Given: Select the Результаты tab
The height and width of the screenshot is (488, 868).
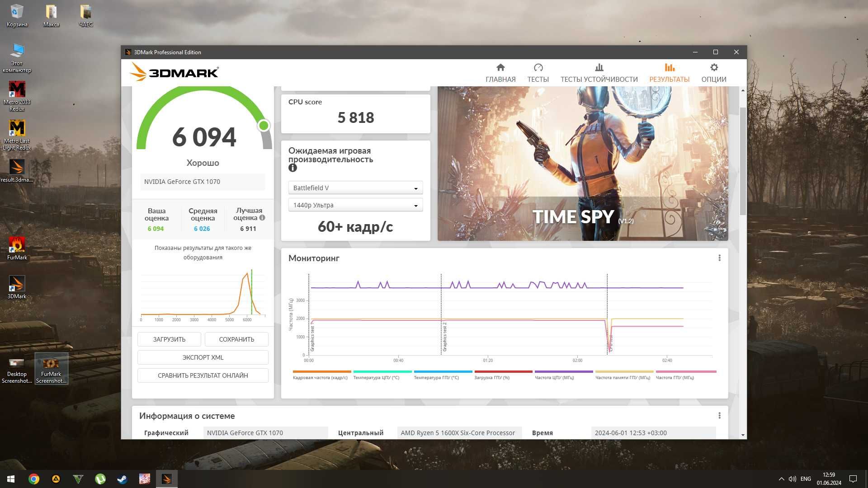Looking at the screenshot, I should (670, 73).
